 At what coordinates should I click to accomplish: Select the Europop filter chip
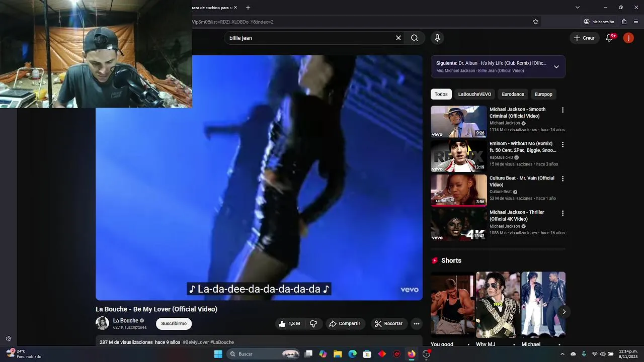(543, 94)
